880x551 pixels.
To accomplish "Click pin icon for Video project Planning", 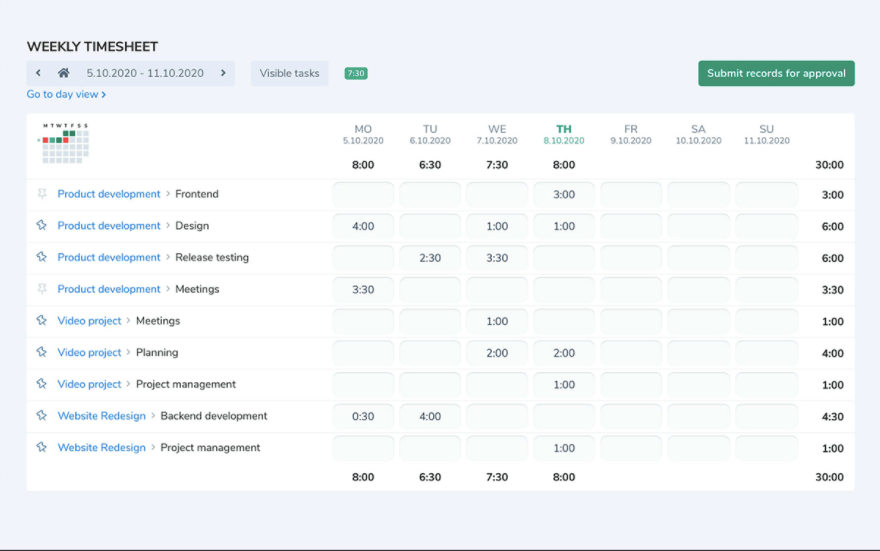I will pyautogui.click(x=42, y=352).
